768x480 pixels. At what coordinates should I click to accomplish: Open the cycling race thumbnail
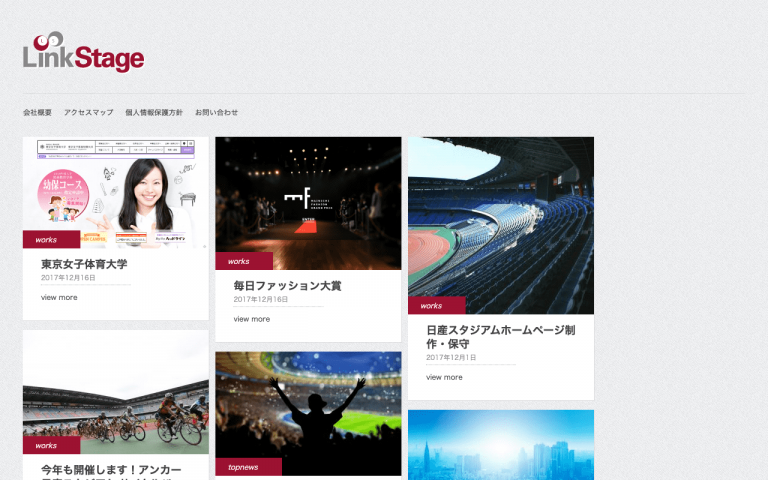(116, 392)
